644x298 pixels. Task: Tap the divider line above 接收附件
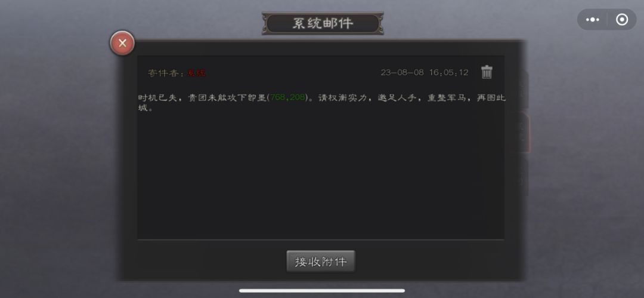coord(321,239)
